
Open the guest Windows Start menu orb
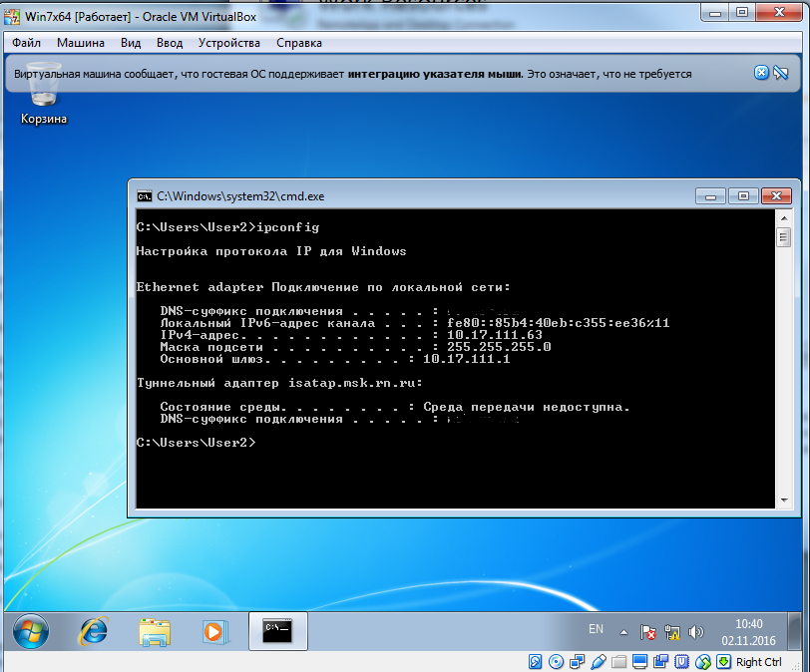point(31,631)
